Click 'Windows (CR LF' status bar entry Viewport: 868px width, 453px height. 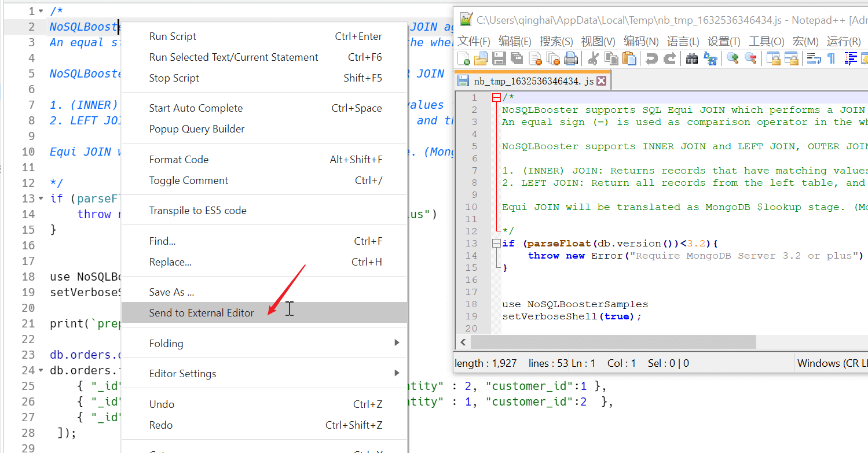coord(832,363)
